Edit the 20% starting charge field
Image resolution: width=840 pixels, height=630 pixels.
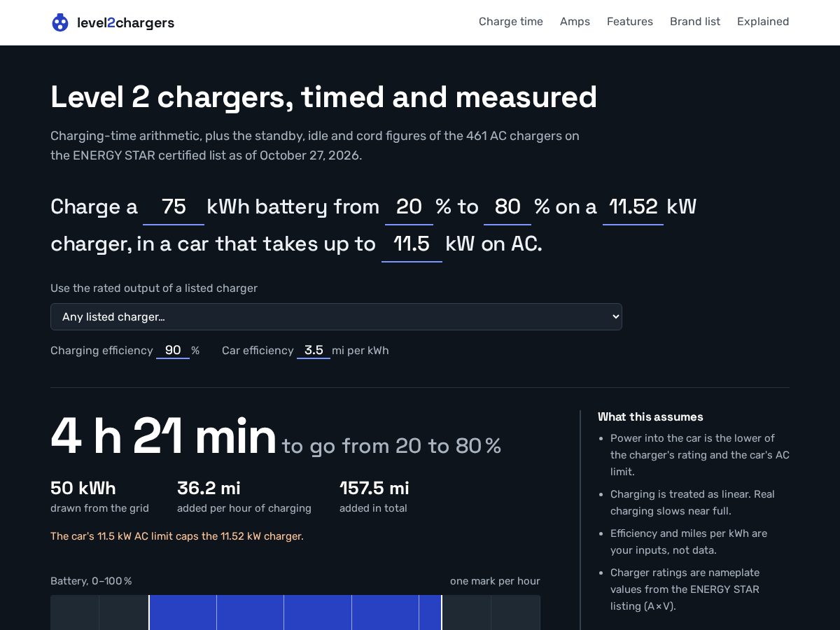click(409, 207)
